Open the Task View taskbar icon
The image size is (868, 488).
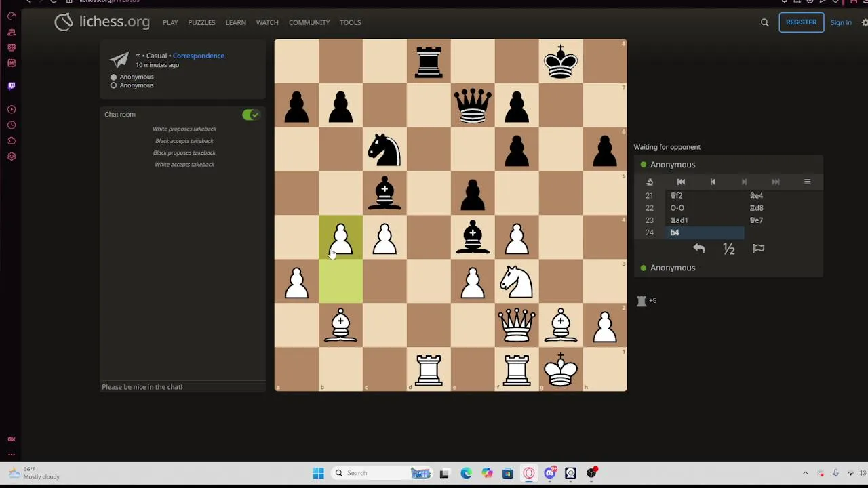pos(444,473)
